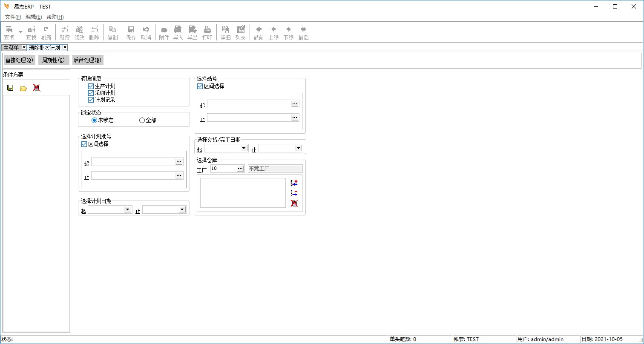Uncheck the 生产计划 checkbox
This screenshot has height=344, width=644.
tap(91, 86)
